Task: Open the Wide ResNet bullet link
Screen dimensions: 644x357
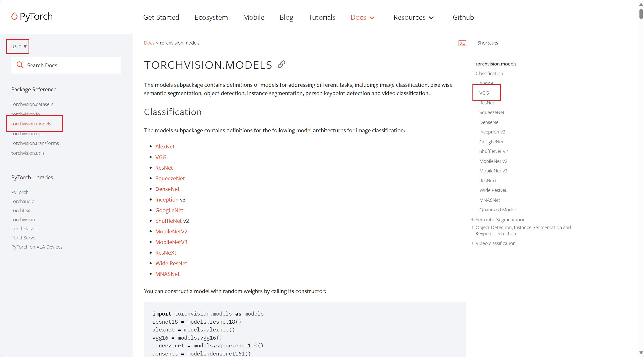Action: point(171,263)
